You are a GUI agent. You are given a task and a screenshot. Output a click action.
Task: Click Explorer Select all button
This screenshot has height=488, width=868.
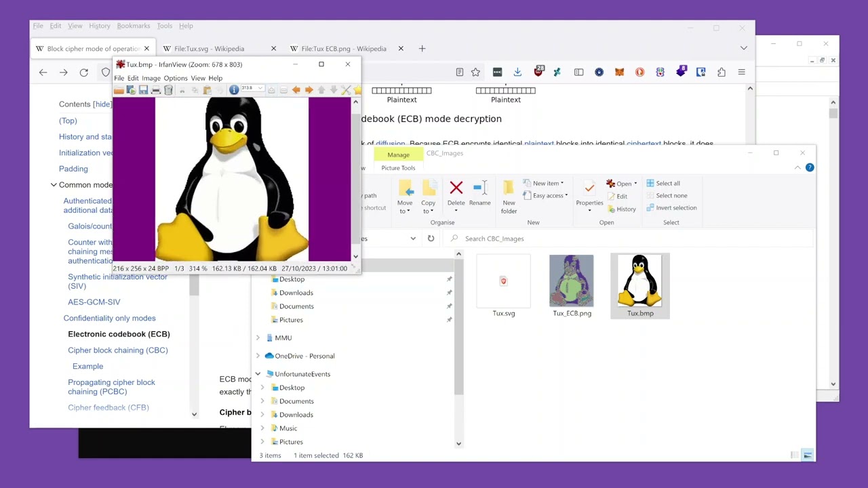click(x=663, y=183)
